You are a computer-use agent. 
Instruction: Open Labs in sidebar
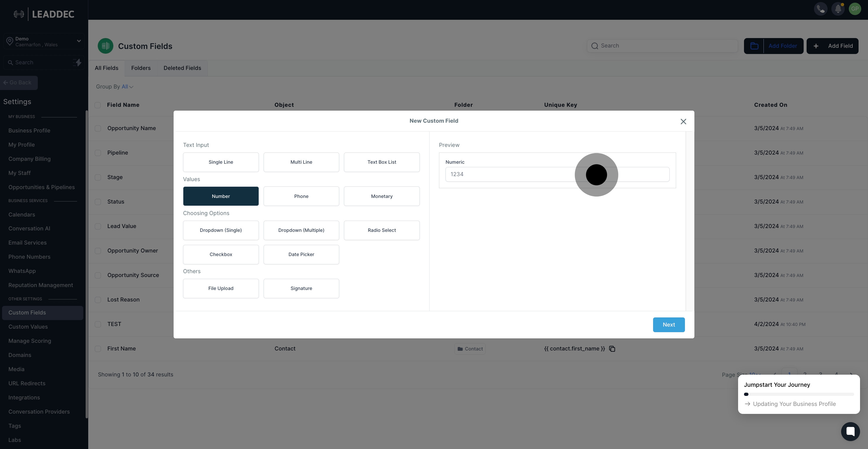pyautogui.click(x=14, y=440)
